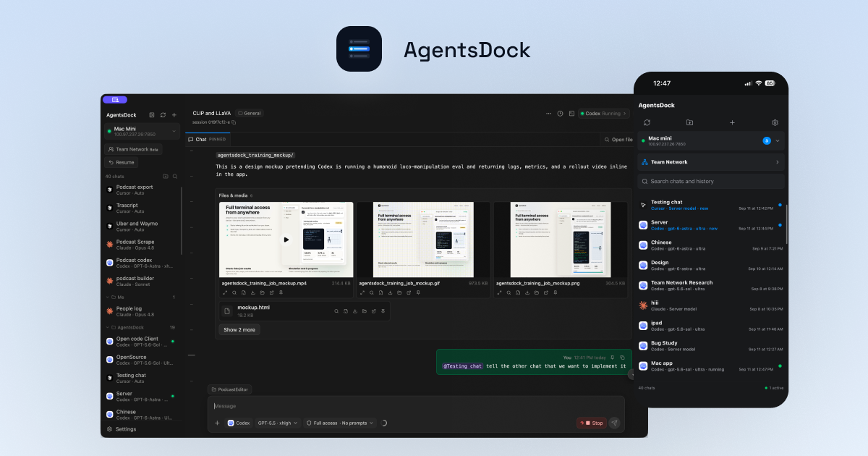Switch to the pinned Chat tab

(208, 139)
